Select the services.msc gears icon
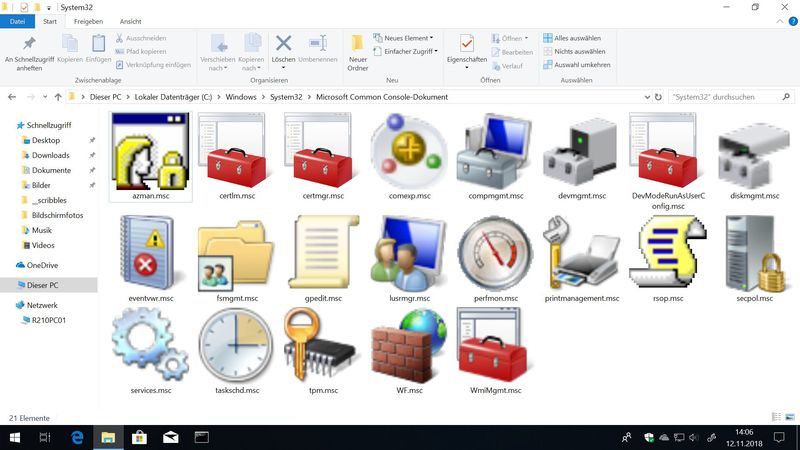Viewport: 800px width, 450px height. point(151,345)
